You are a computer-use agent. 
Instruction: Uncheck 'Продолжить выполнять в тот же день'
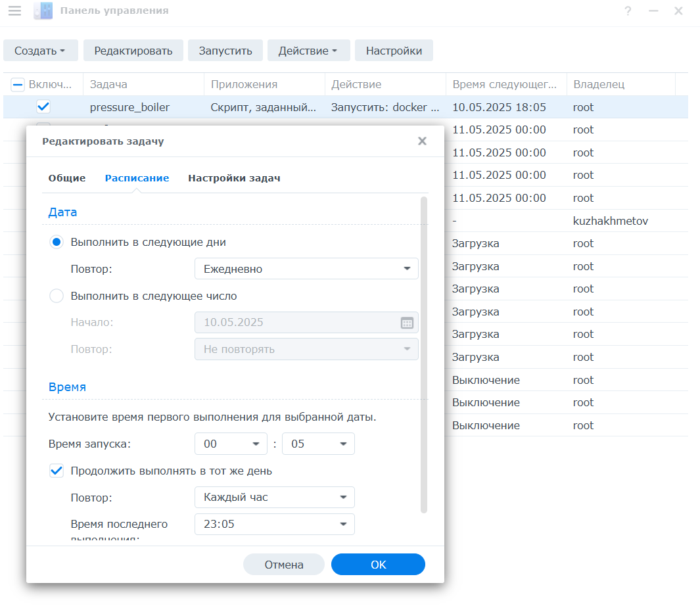tap(57, 471)
